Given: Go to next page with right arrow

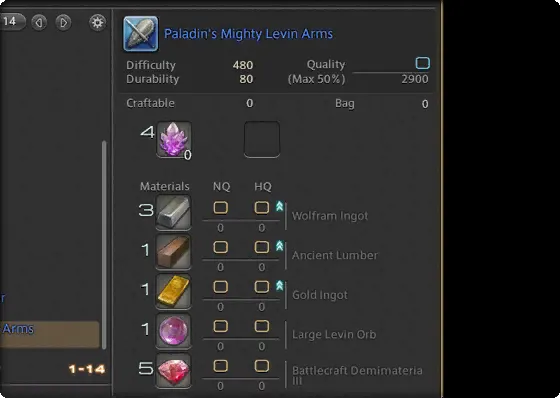Looking at the screenshot, I should [x=63, y=22].
